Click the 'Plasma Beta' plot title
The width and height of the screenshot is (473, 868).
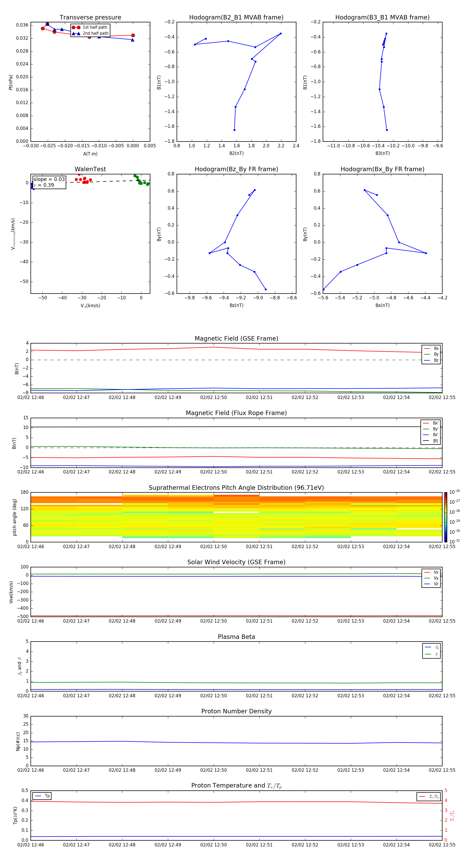[236, 637]
